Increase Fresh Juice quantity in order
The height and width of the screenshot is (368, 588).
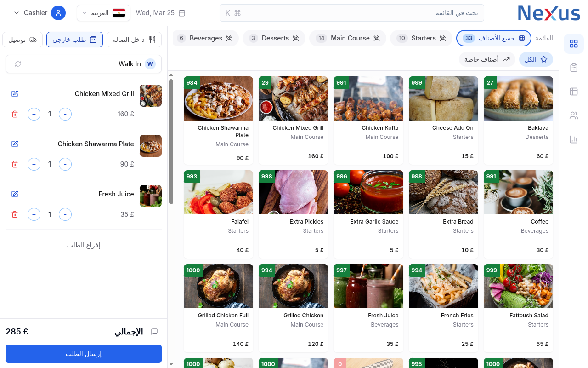point(34,214)
